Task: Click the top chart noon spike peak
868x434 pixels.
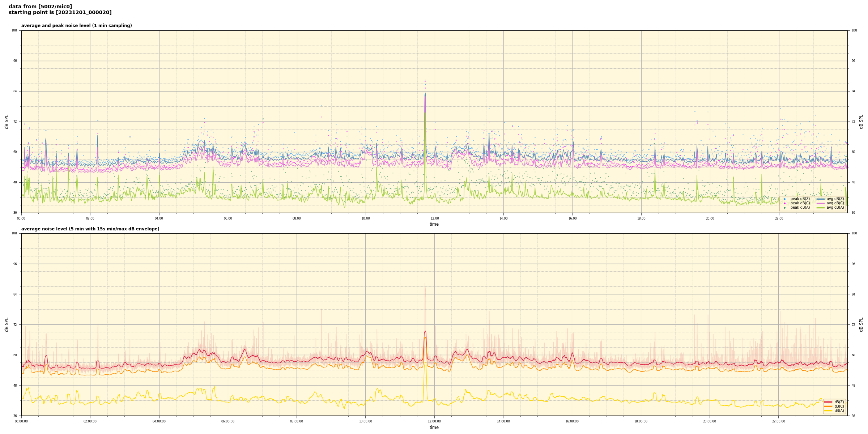Action: click(x=425, y=94)
